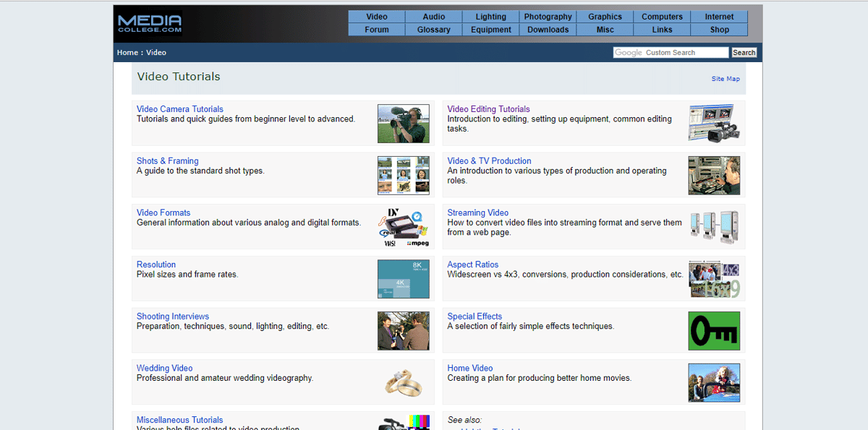Click the Home breadcrumb link
The width and height of the screenshot is (868, 430).
pyautogui.click(x=127, y=53)
